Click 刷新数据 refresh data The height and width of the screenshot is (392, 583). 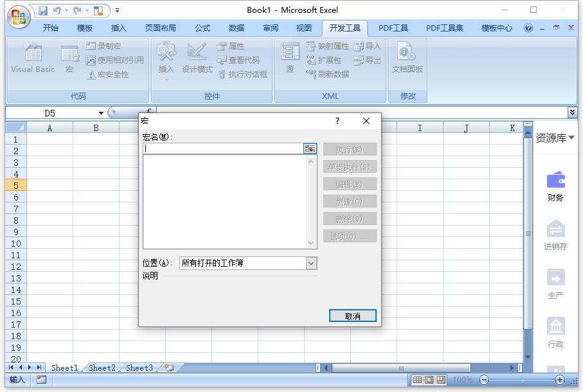[x=327, y=75]
